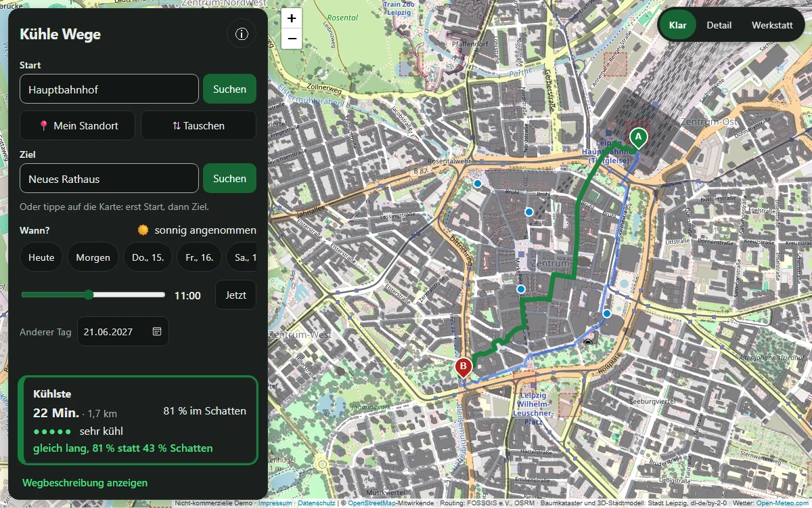Zoom out with the map minus button

point(292,39)
